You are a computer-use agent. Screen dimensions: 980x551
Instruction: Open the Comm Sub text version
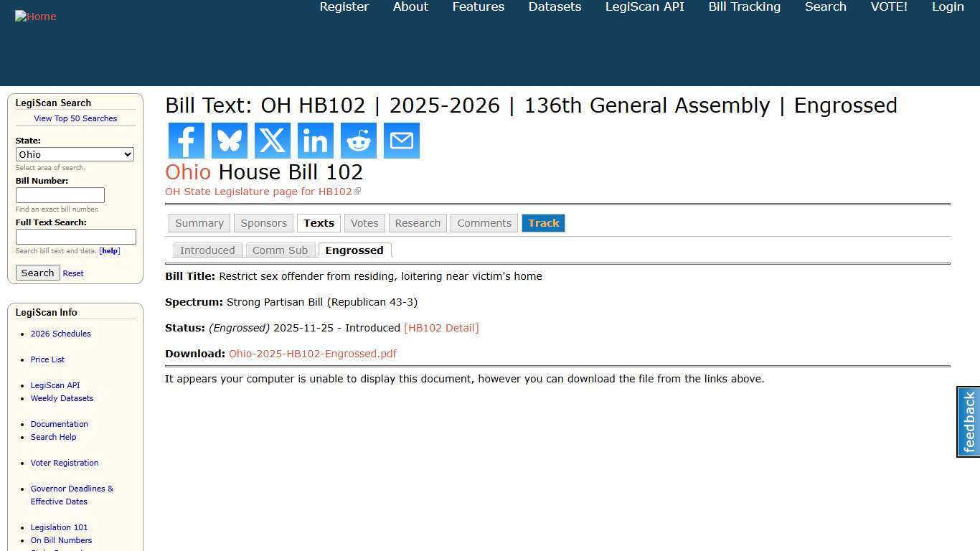tap(281, 250)
